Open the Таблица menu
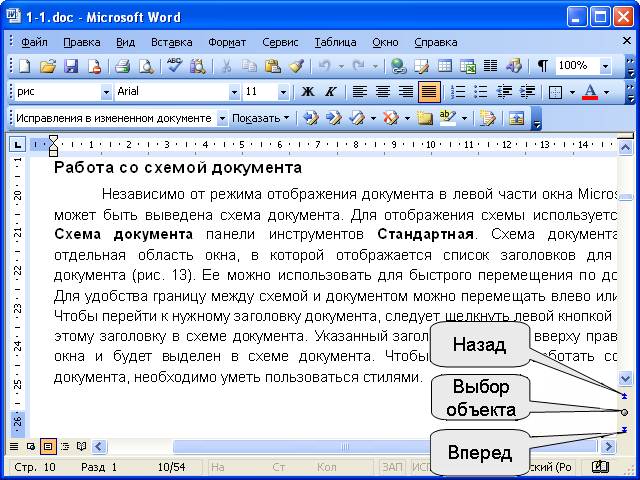 335,42
